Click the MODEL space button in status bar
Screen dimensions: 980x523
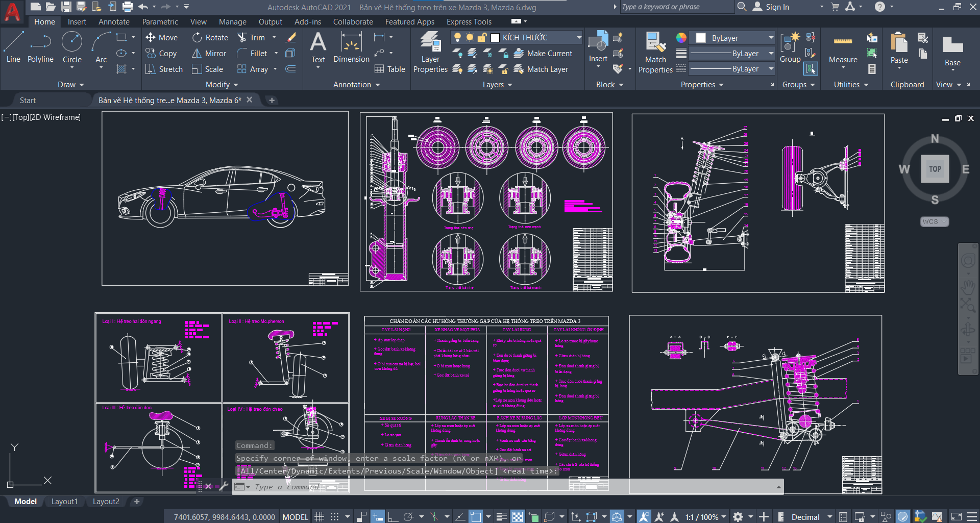[x=295, y=517]
